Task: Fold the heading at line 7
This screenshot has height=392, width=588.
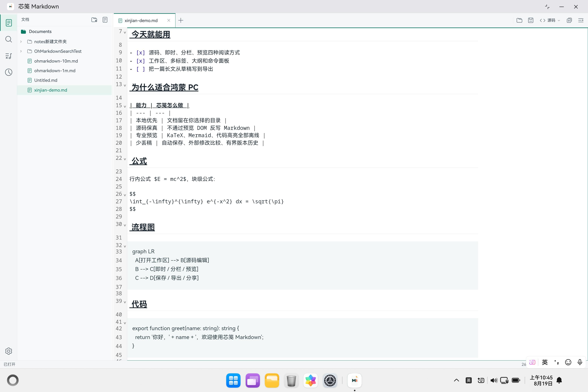Action: coord(125,32)
